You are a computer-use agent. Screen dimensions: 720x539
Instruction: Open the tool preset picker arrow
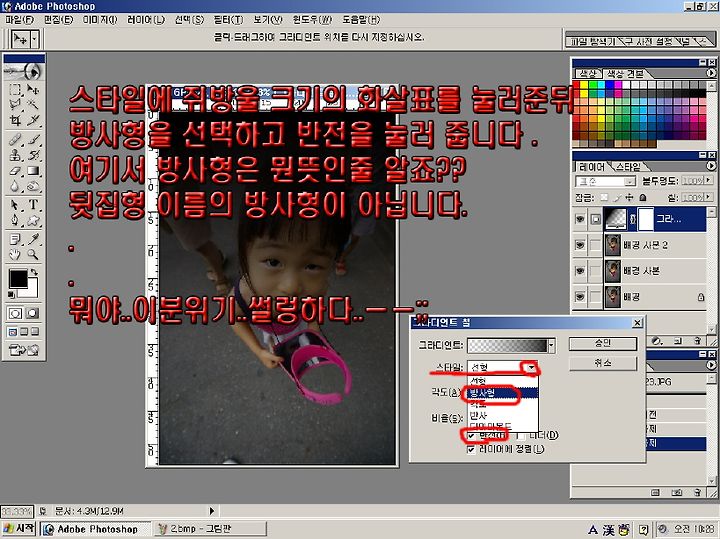(35, 40)
